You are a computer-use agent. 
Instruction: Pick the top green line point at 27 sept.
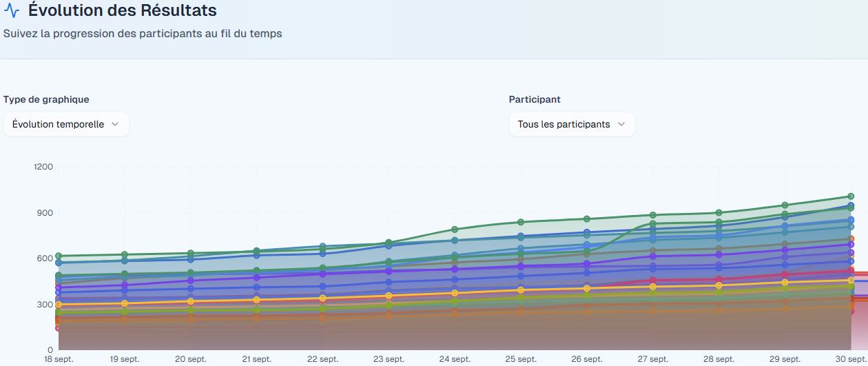point(652,216)
